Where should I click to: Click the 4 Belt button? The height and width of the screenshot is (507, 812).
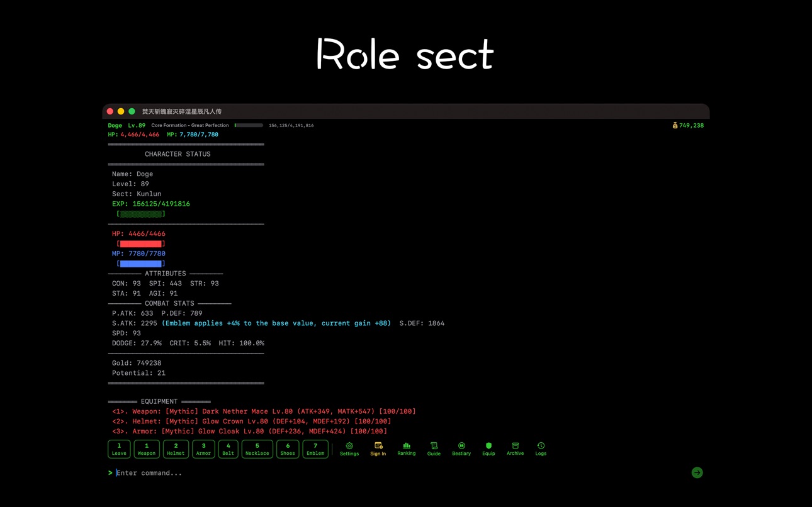tap(228, 449)
